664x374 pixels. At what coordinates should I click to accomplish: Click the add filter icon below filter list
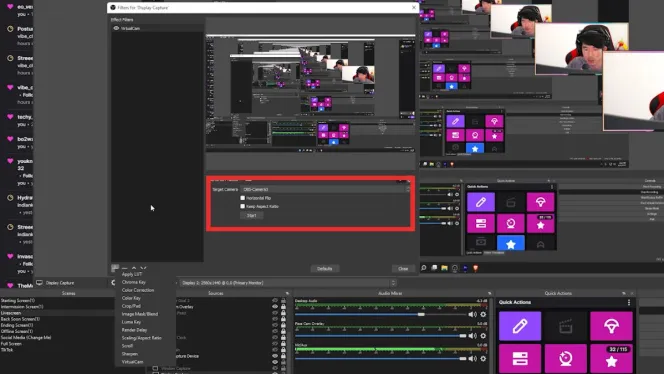115,268
